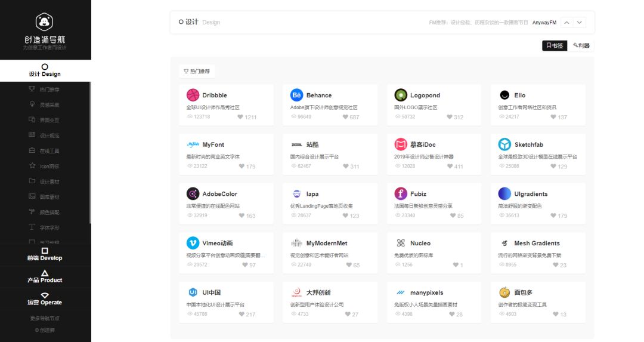Click the Logopond green circle logo
644x342 pixels.
401,95
